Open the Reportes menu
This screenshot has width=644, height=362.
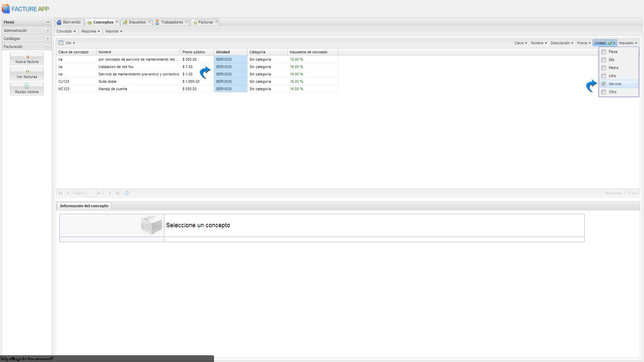pos(90,31)
